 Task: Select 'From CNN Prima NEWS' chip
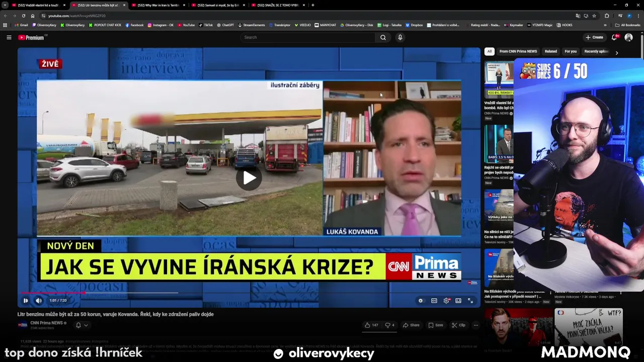518,51
